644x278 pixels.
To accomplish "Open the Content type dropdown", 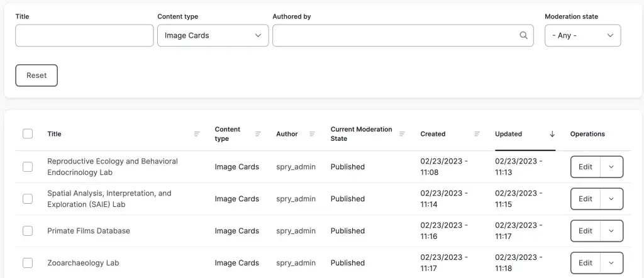I will point(213,36).
